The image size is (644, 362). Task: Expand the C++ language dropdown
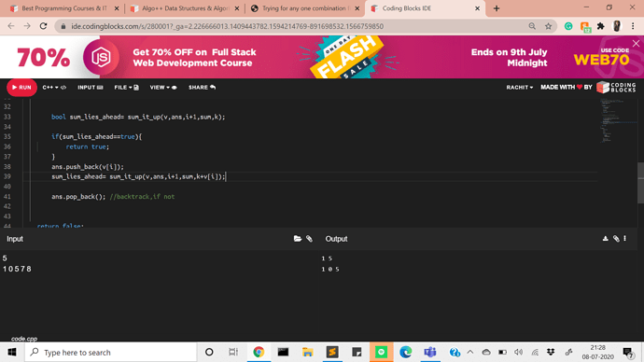point(54,88)
